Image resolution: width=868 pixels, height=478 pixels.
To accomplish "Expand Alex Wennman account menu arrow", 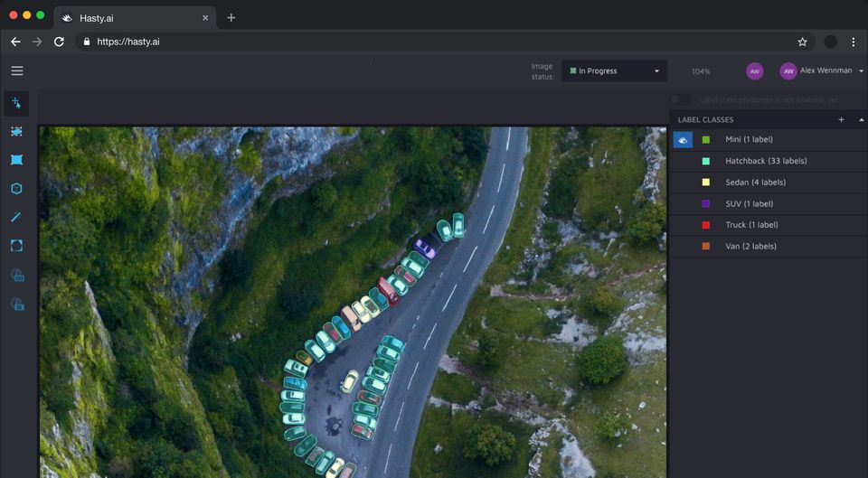I will [861, 70].
